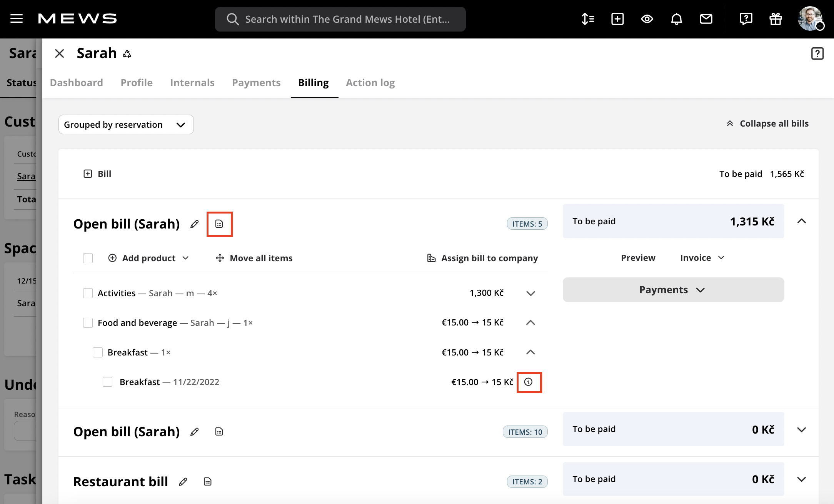Check the Food and beverage checkbox

pos(88,323)
